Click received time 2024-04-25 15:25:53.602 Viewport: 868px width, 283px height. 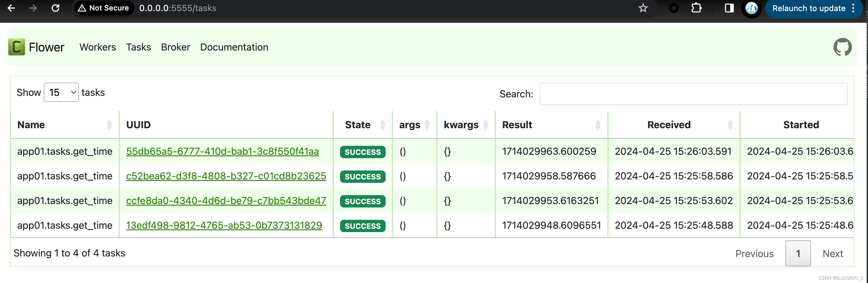coord(674,201)
